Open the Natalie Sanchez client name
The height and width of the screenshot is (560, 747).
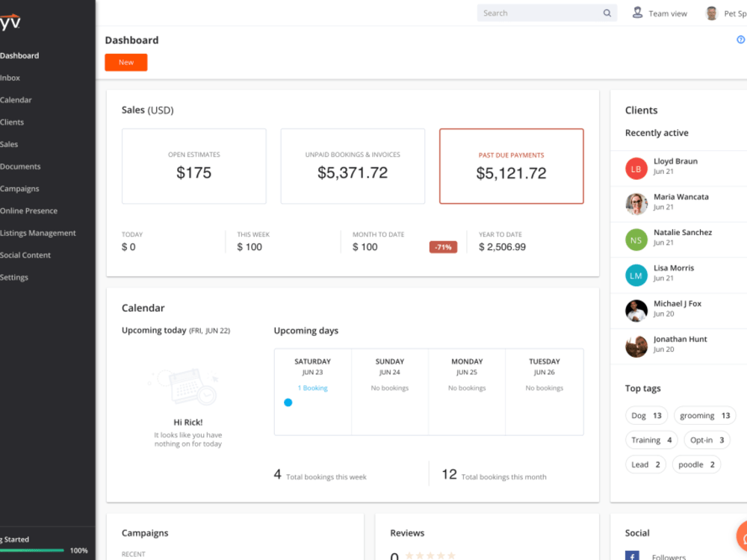point(683,232)
